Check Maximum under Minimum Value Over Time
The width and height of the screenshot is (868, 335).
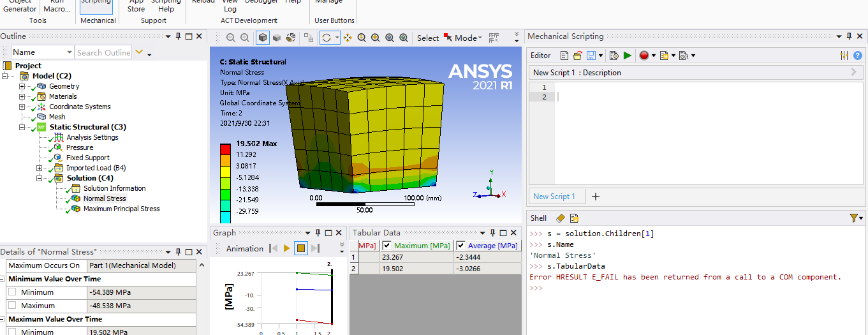click(x=13, y=306)
